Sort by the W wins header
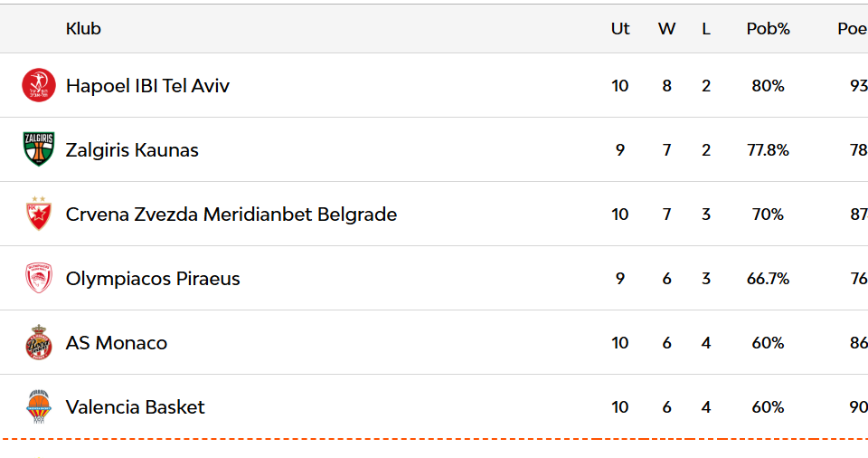Screen dimensions: 868x458 tap(666, 29)
